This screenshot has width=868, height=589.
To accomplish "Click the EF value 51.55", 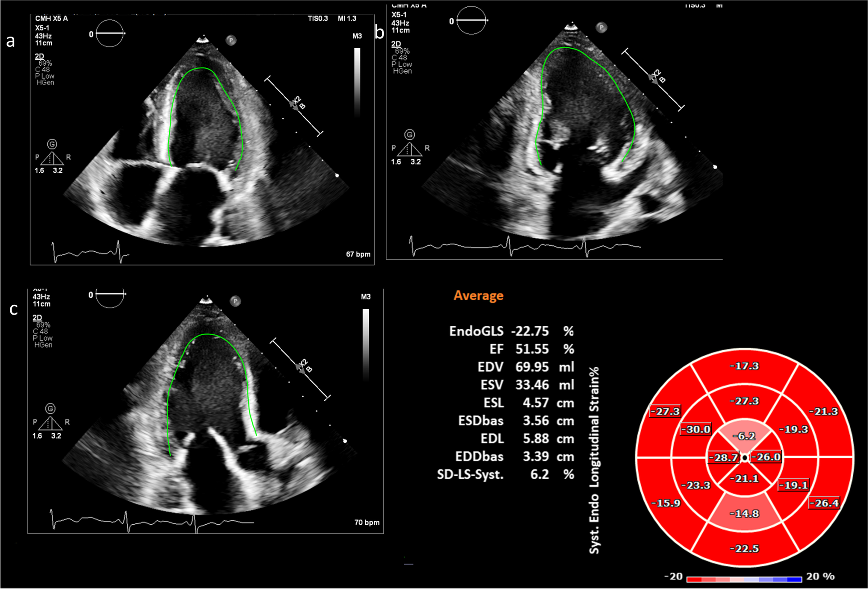I will [x=532, y=349].
